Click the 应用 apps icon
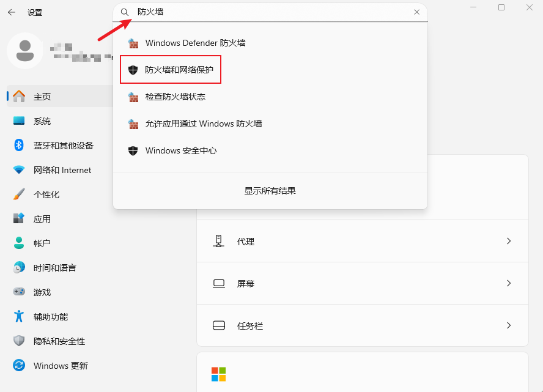The image size is (543, 392). [19, 218]
